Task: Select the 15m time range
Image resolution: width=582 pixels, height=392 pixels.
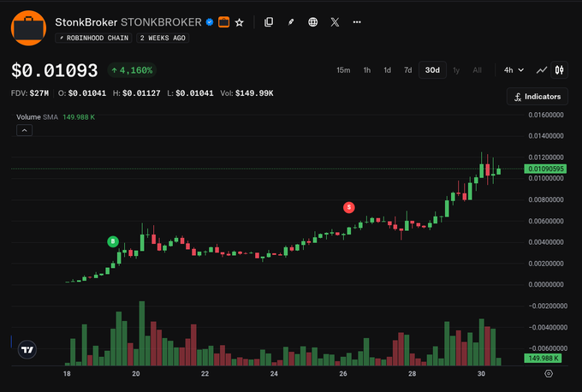Action: click(343, 70)
